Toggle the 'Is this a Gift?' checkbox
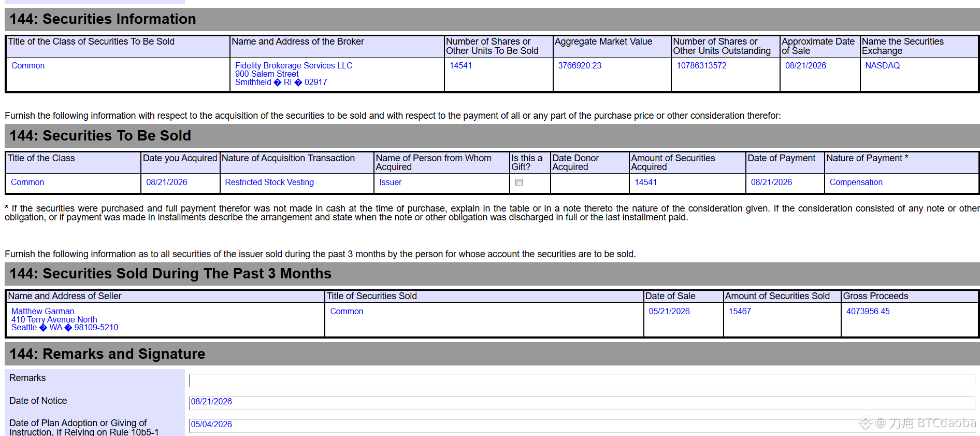The height and width of the screenshot is (436, 980). click(519, 182)
